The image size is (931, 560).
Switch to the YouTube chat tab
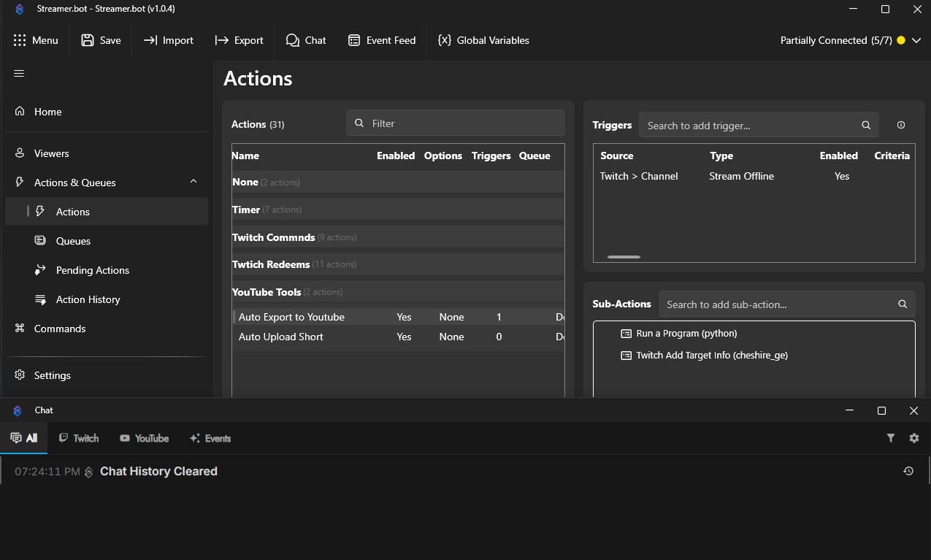click(x=144, y=438)
